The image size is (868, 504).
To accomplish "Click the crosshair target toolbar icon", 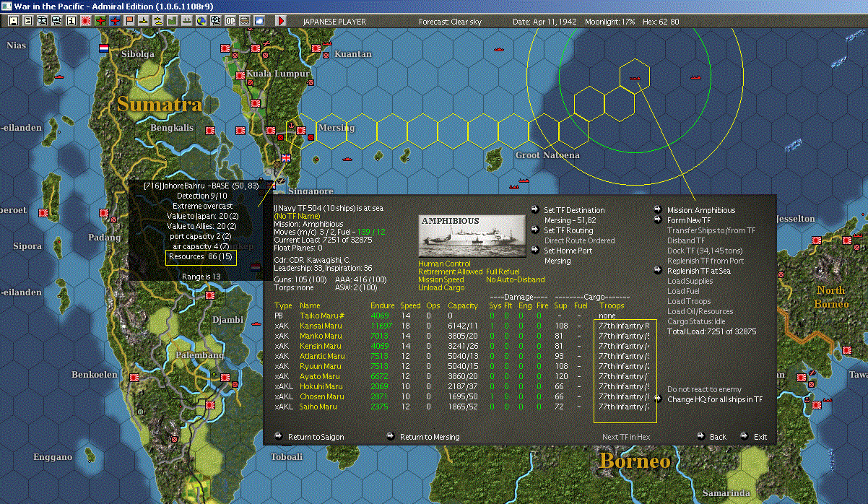I will [x=215, y=22].
